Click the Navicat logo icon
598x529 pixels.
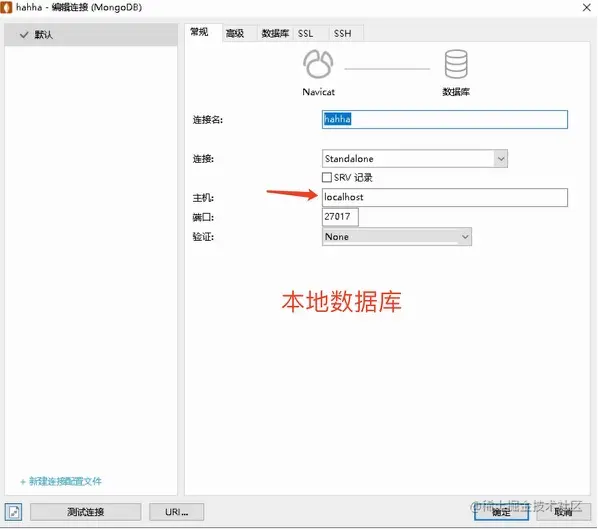[318, 64]
